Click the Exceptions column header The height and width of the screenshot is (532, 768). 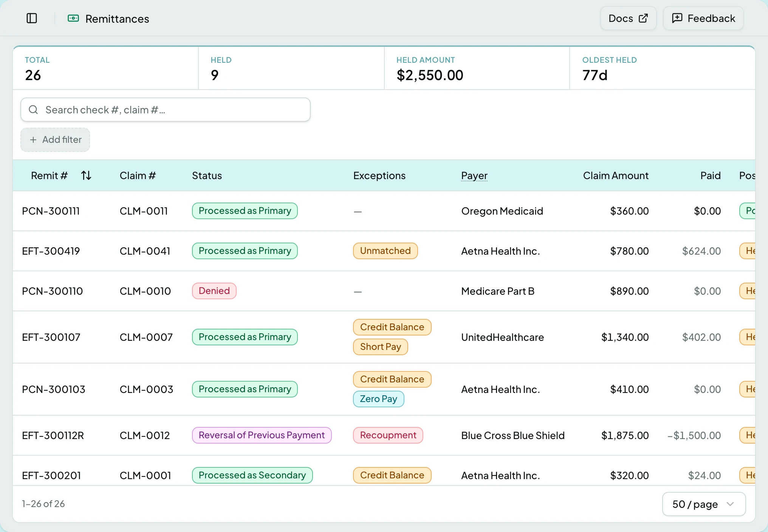coord(379,175)
